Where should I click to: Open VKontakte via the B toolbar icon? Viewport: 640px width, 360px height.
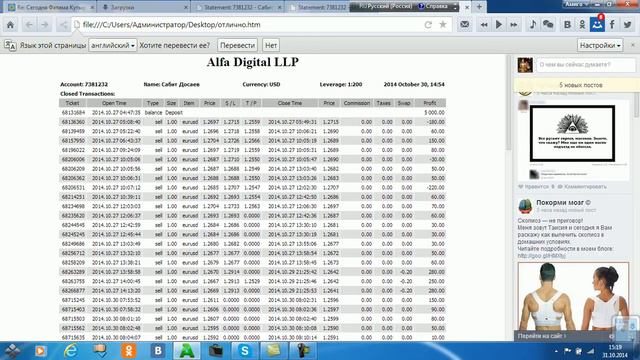(567, 25)
